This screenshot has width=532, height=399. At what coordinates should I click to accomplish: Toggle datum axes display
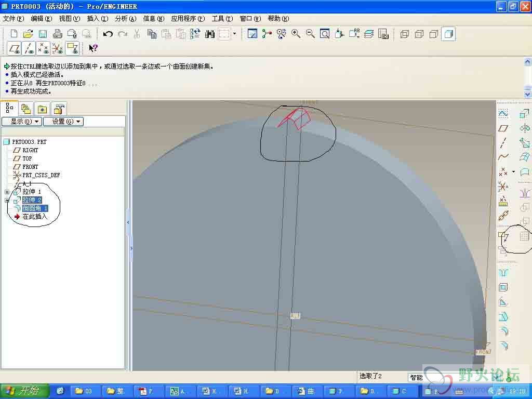point(29,48)
